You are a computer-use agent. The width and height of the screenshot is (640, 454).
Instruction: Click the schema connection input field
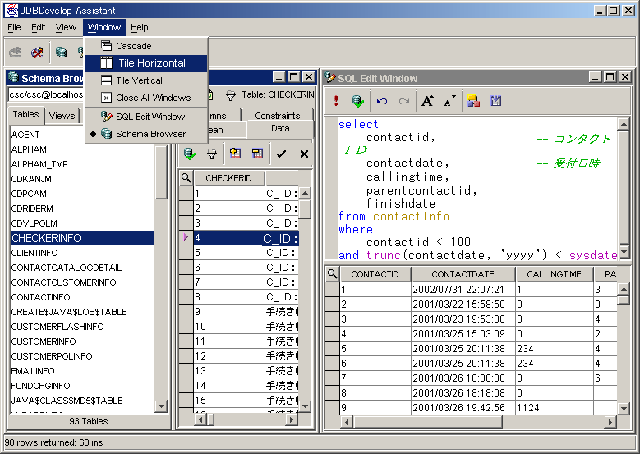45,95
